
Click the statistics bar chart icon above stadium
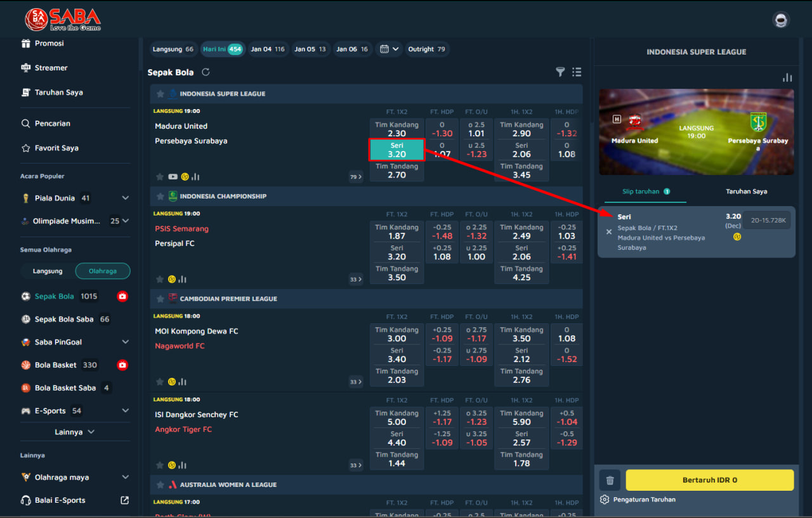coord(787,77)
